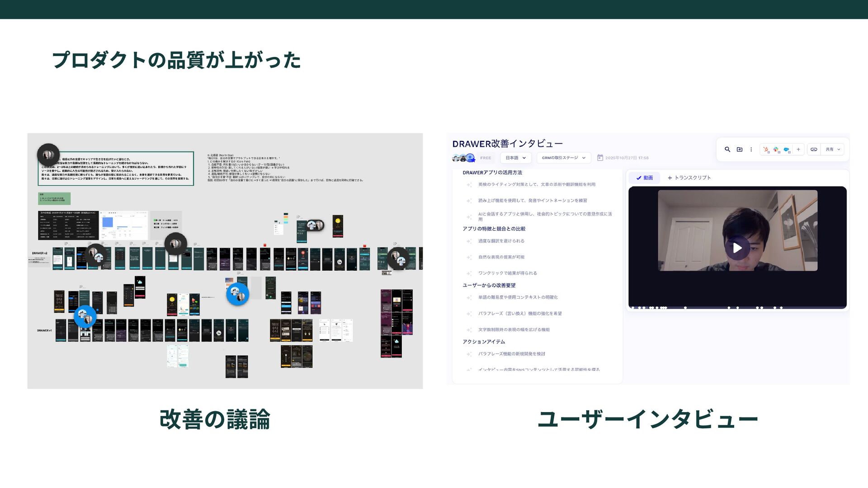This screenshot has width=868, height=488.
Task: Click the copy link chain icon
Action: pyautogui.click(x=814, y=150)
